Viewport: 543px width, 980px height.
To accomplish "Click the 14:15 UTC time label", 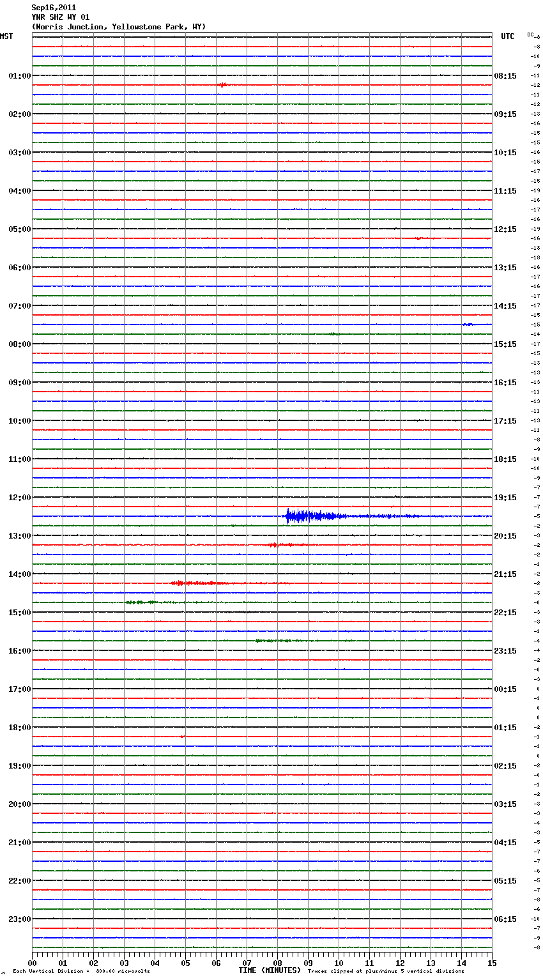I will tap(505, 305).
